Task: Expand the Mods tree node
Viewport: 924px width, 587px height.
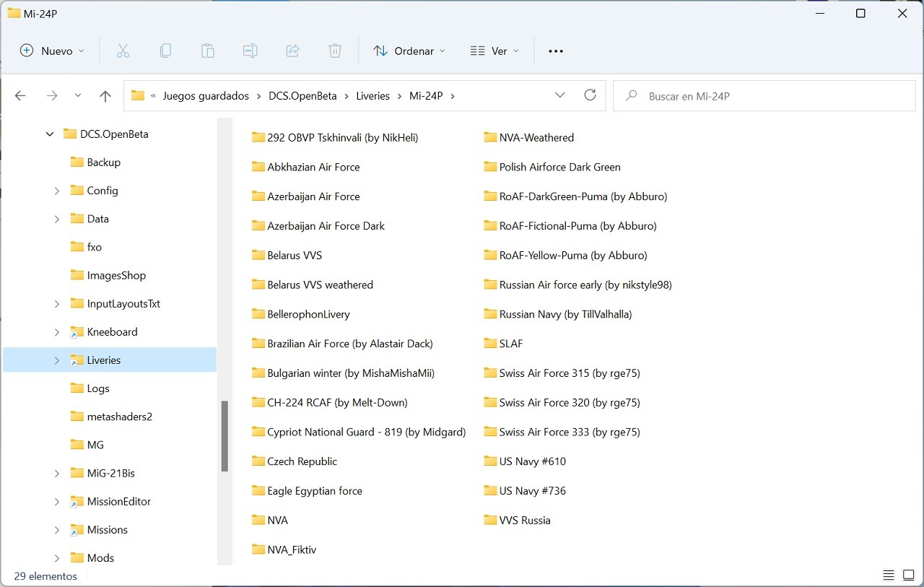Action: coord(57,558)
